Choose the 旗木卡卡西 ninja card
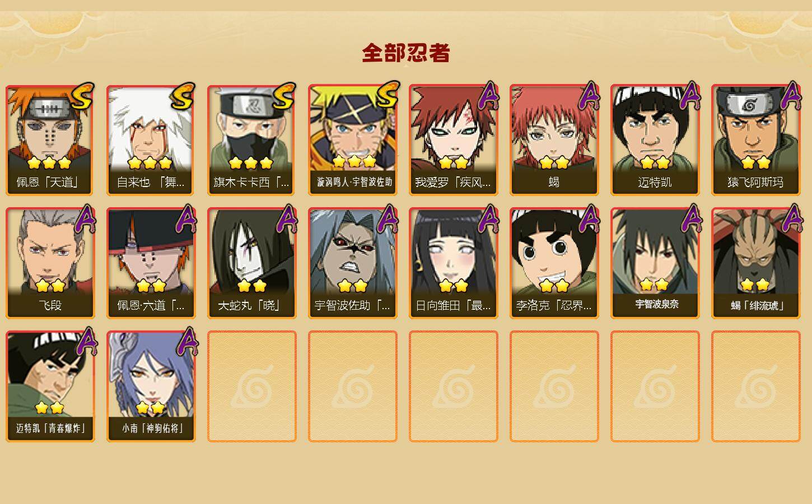The height and width of the screenshot is (504, 812). click(x=251, y=140)
